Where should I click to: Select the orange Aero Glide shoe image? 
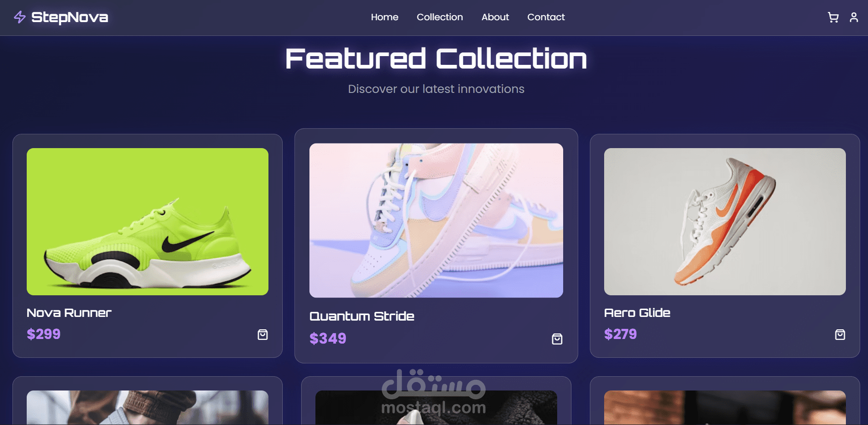[x=725, y=222]
